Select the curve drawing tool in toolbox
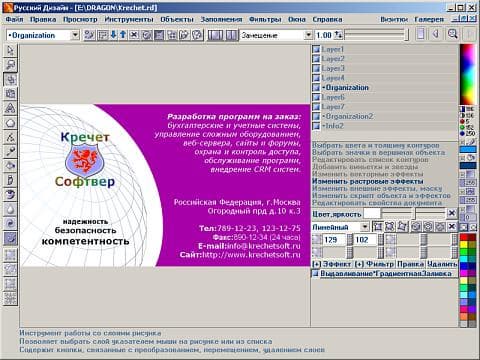Image resolution: width=480 pixels, height=360 pixels. point(10,137)
